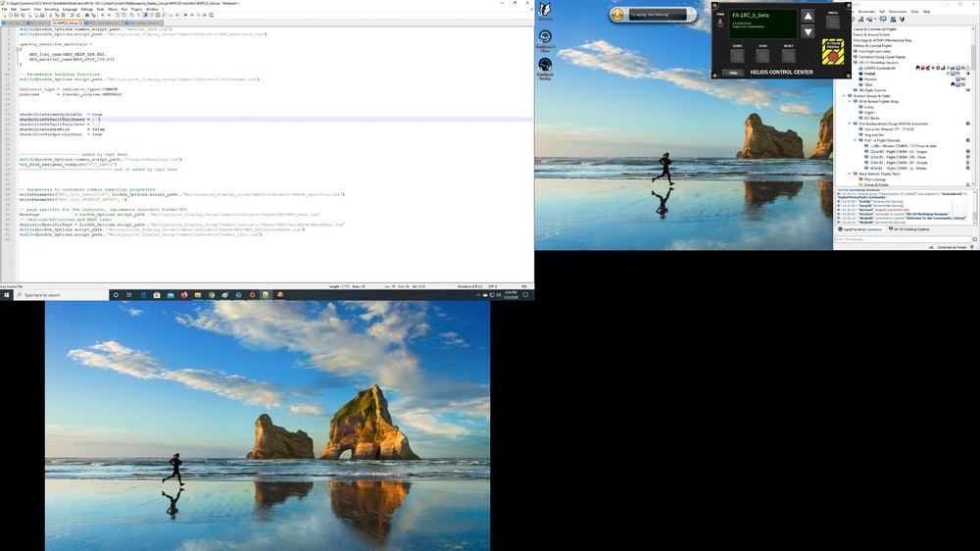Click the Find icon in Notepad++ toolbar
Screen dimensions: 980x551
(87, 15)
